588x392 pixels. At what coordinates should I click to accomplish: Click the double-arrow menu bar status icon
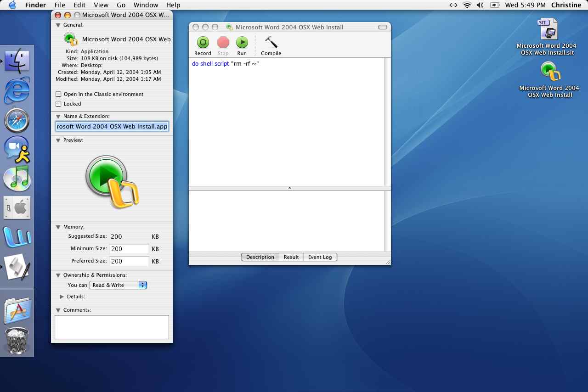tap(453, 5)
